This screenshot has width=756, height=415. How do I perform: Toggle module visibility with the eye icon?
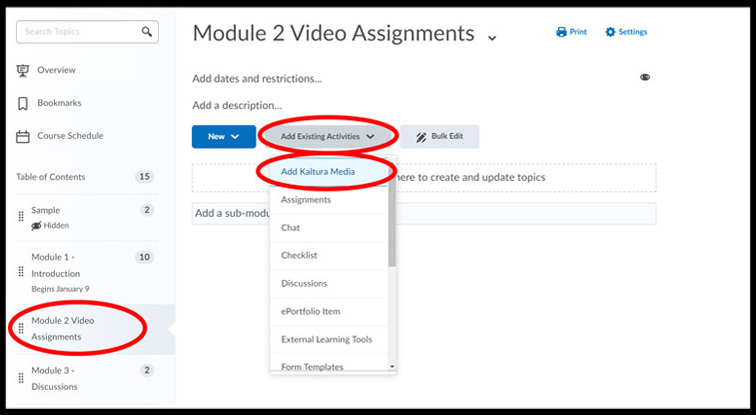[645, 77]
